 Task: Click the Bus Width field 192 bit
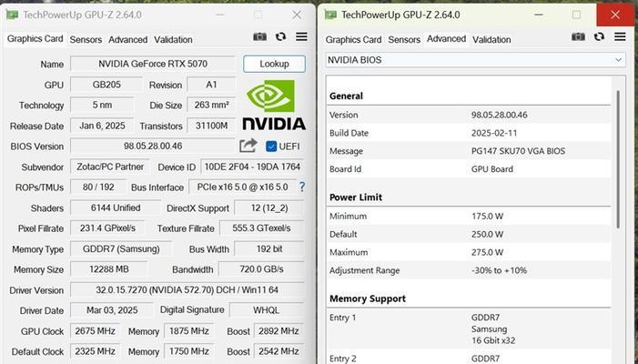tap(269, 249)
